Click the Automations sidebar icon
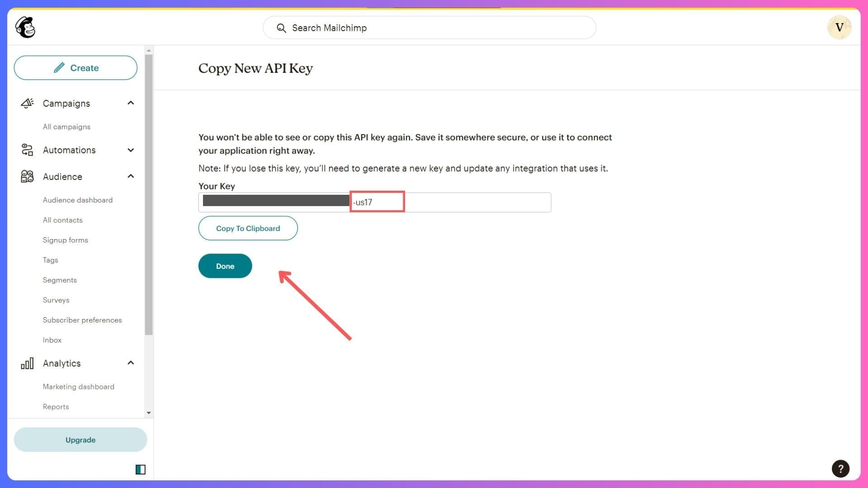This screenshot has width=868, height=488. tap(26, 150)
